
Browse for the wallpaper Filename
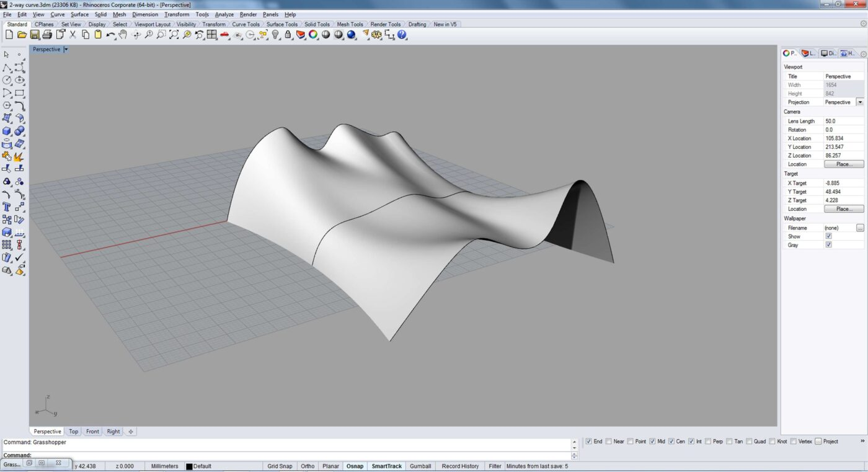860,228
